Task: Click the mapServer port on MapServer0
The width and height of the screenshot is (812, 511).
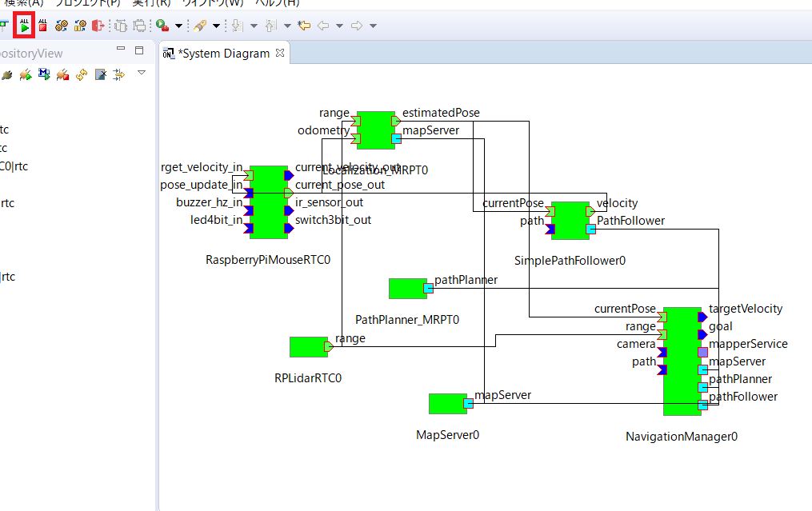Action: click(469, 403)
